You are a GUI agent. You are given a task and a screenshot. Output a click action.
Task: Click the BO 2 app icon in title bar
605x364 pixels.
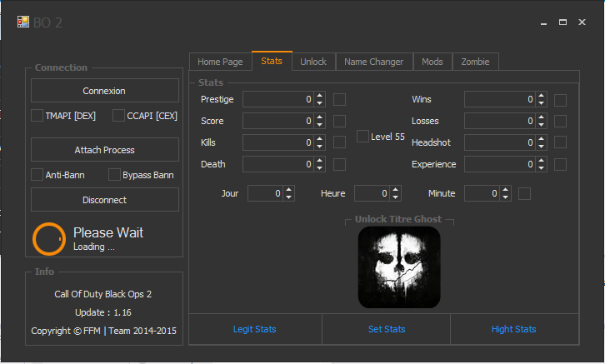click(23, 22)
